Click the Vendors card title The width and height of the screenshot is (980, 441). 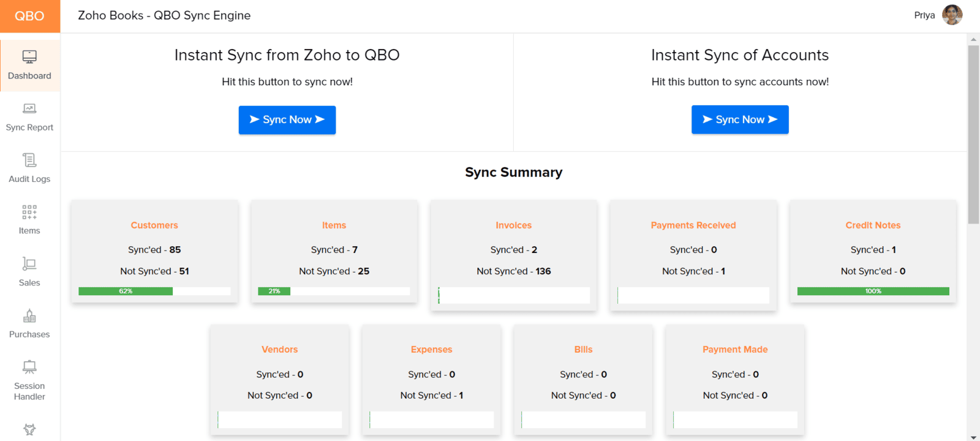click(280, 350)
